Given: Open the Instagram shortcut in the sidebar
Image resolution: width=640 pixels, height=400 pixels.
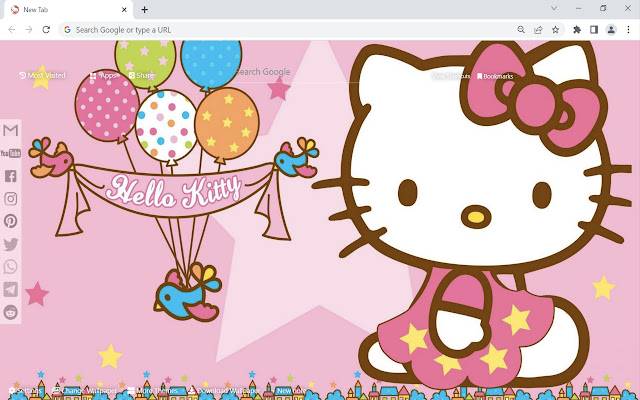Looking at the screenshot, I should (x=11, y=199).
